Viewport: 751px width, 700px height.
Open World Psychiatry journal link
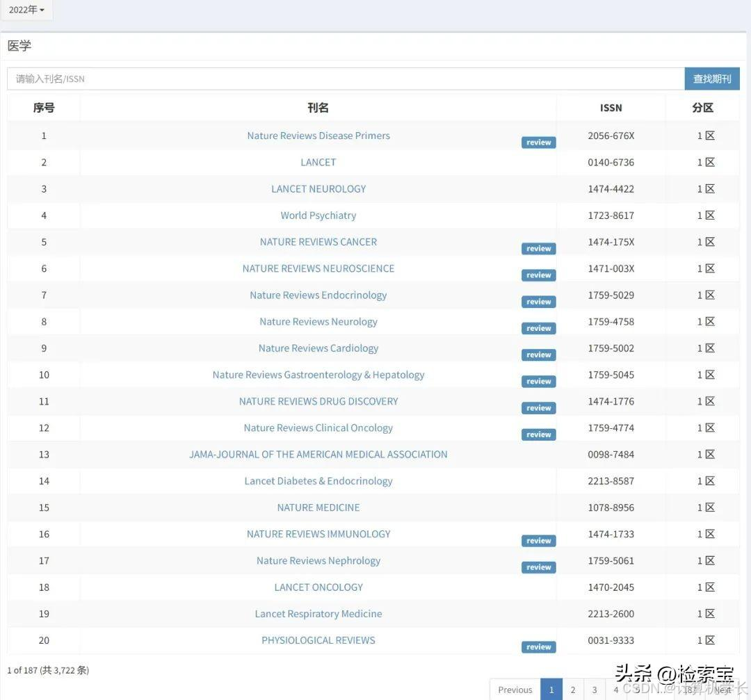tap(318, 215)
